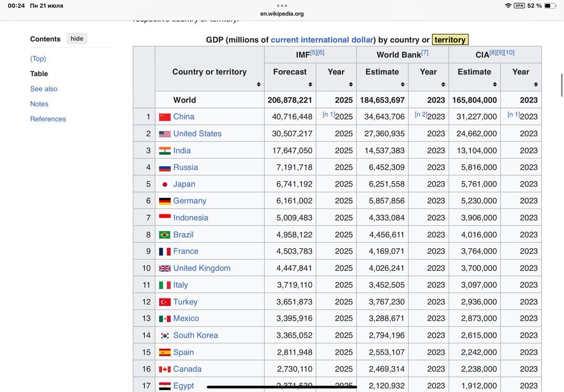564x392 pixels.
Task: Sort by CIA Estimate column
Action: coord(494,85)
